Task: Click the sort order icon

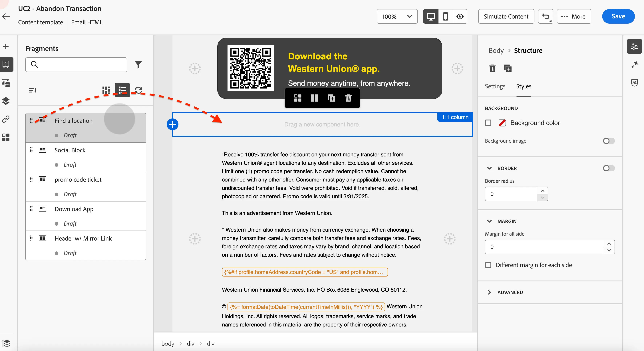Action: tap(33, 90)
